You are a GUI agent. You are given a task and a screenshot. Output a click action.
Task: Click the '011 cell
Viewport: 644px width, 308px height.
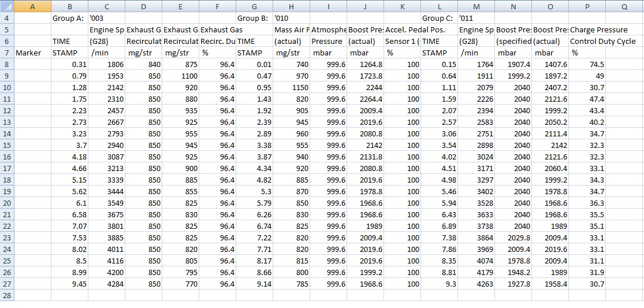coord(476,18)
